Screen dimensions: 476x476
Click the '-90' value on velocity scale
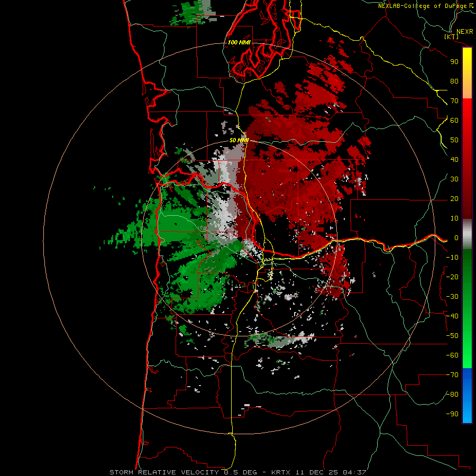pyautogui.click(x=452, y=414)
